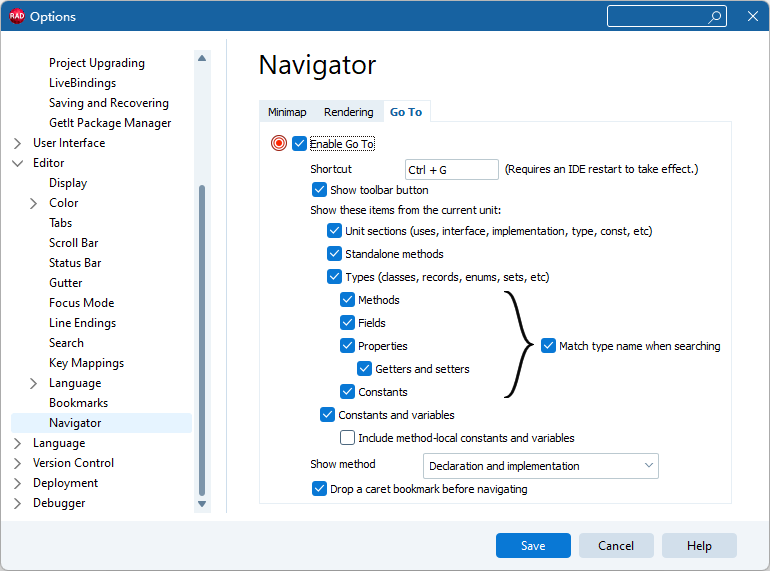Expand the Language node under Editor
Image resolution: width=770 pixels, height=571 pixels.
pyautogui.click(x=33, y=383)
